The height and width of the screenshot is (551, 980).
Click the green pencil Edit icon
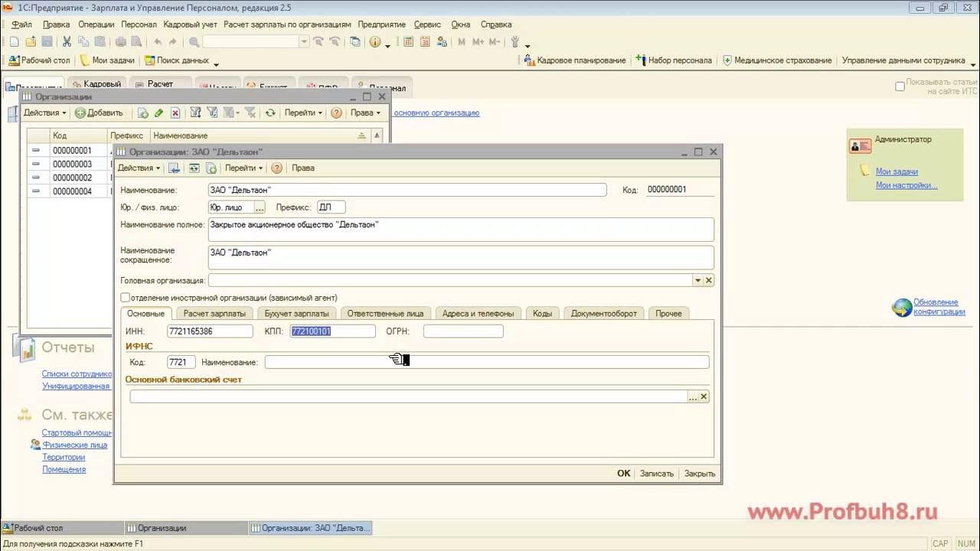158,112
